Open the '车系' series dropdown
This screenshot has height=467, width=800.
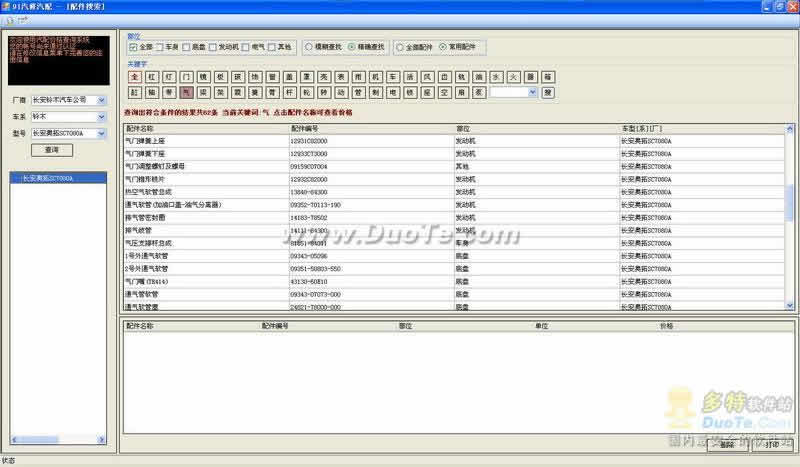[x=101, y=117]
